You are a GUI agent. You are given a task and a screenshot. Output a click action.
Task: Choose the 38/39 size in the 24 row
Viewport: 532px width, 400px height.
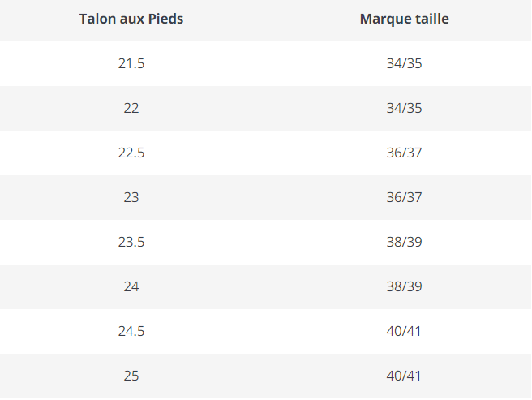[404, 286]
